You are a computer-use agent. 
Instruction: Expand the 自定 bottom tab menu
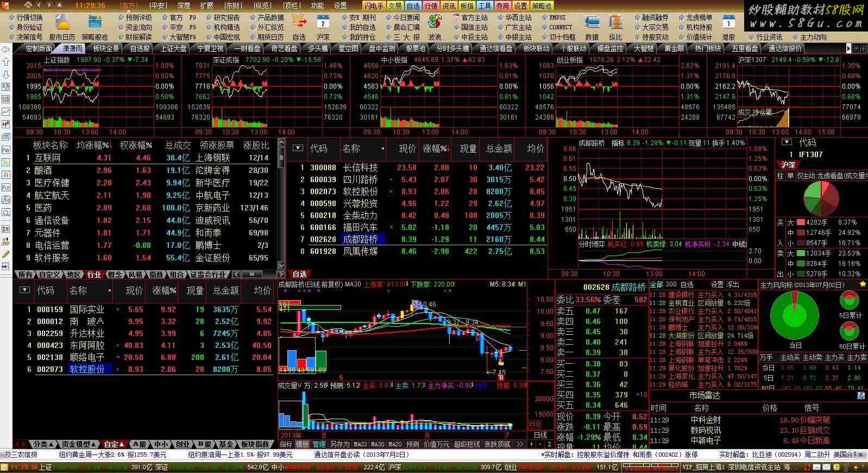(115, 444)
